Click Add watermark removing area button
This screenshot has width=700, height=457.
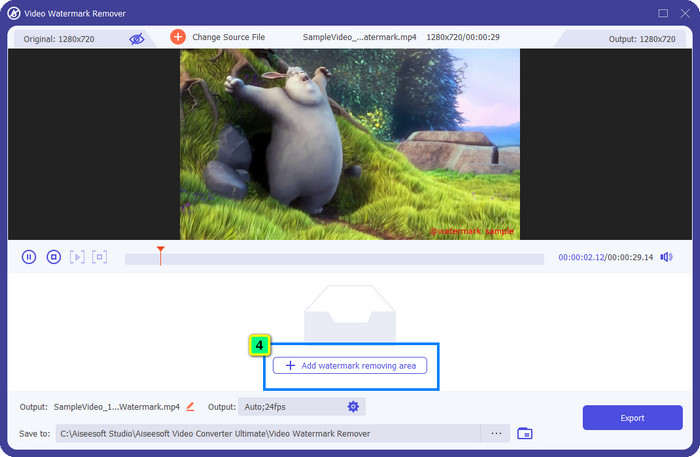tap(350, 366)
